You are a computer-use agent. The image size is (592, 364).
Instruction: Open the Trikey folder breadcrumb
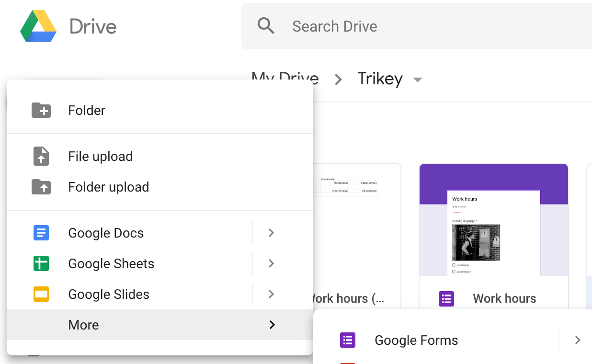pos(380,79)
